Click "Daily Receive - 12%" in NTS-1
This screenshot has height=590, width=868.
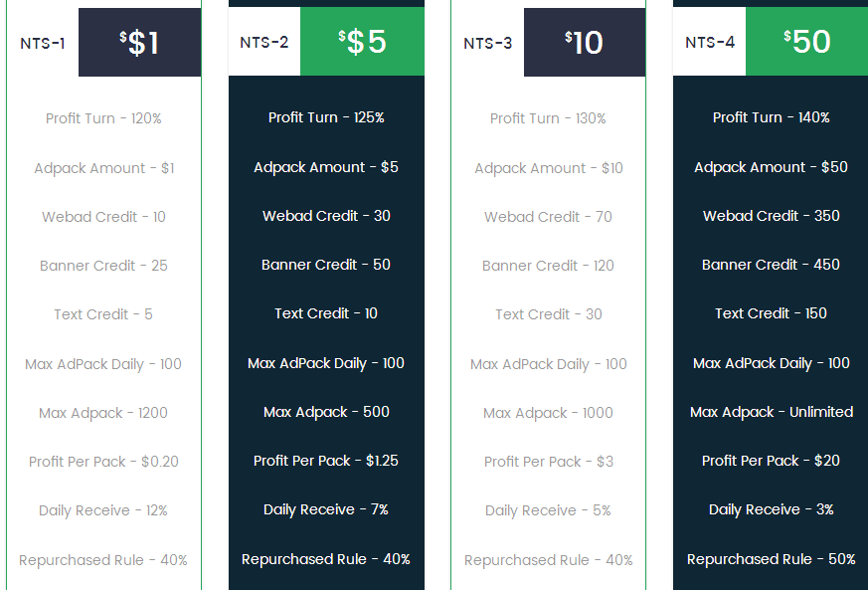coord(103,510)
